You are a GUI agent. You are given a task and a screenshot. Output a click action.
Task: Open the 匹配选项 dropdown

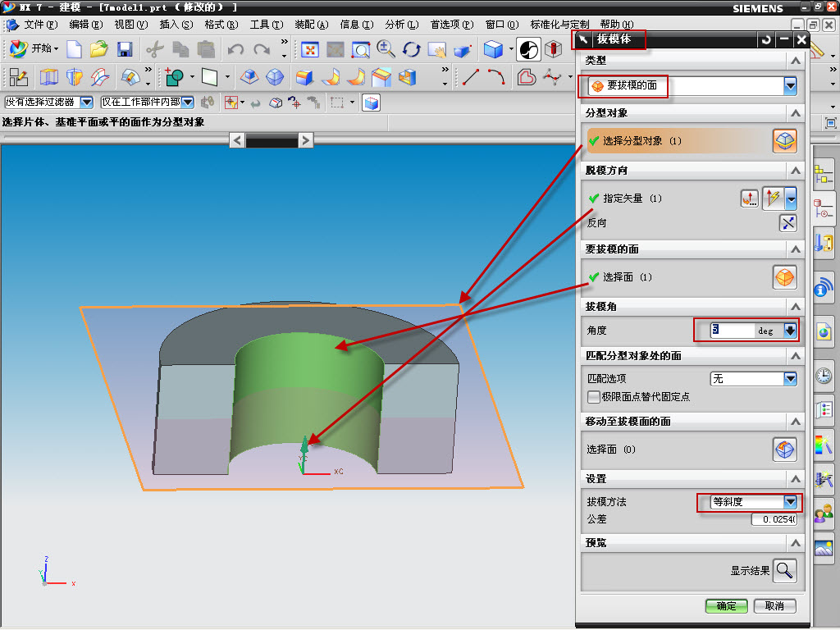pos(790,379)
